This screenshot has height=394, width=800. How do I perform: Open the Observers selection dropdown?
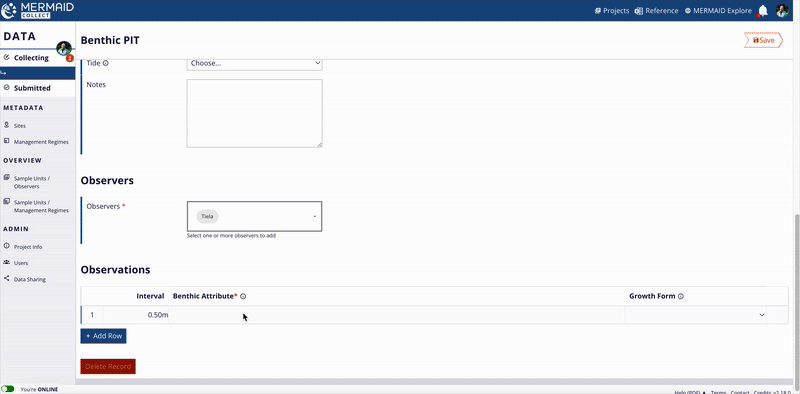(x=254, y=216)
